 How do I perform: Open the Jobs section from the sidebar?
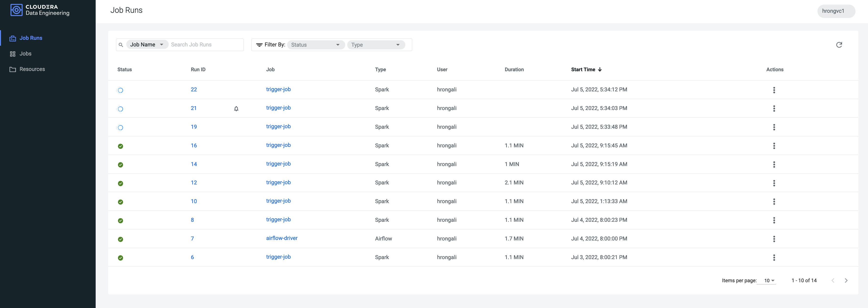click(25, 53)
